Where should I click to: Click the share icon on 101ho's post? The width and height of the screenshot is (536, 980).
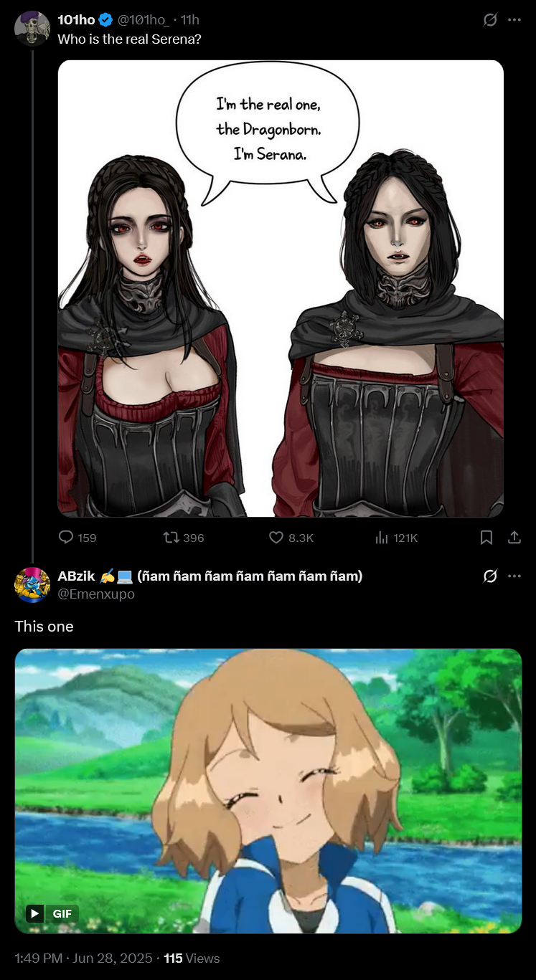pyautogui.click(x=514, y=537)
